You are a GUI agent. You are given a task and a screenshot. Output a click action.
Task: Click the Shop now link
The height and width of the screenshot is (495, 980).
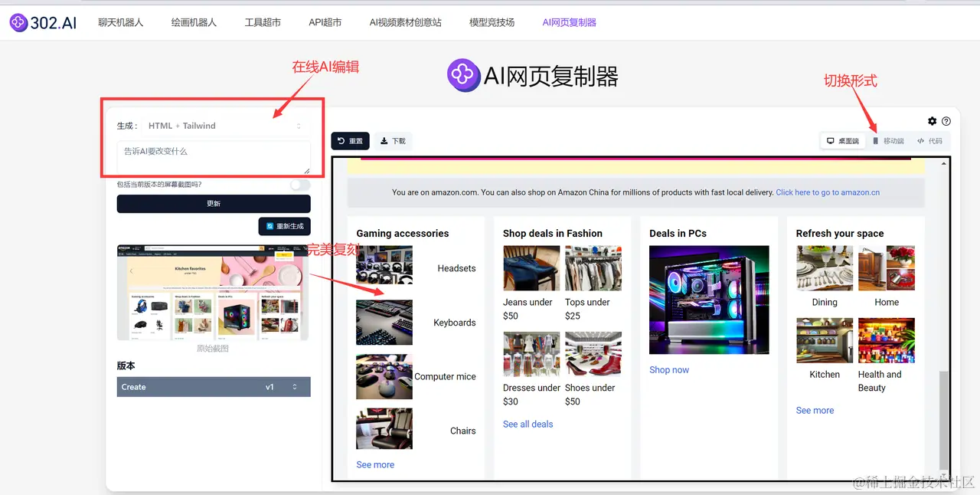(x=669, y=369)
